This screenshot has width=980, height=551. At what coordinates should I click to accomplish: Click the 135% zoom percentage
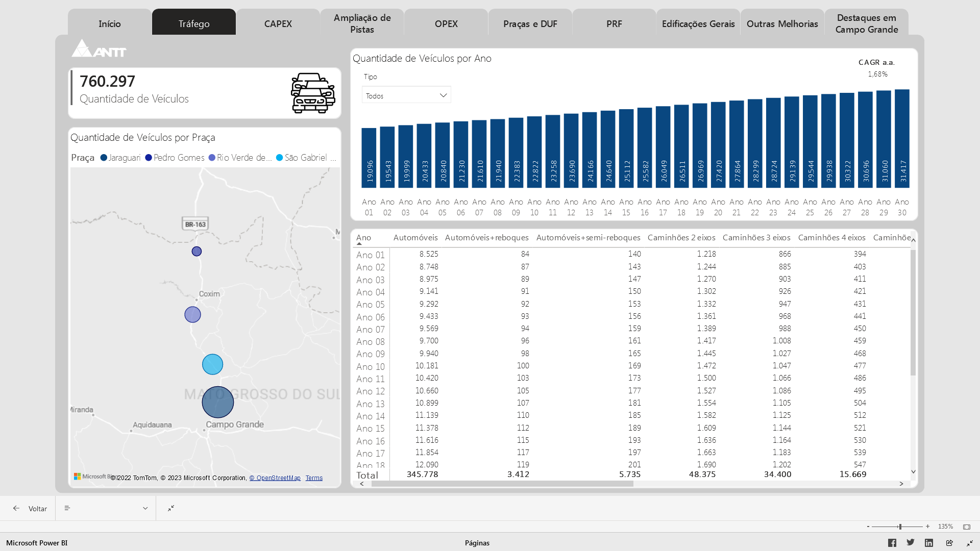pyautogui.click(x=945, y=527)
